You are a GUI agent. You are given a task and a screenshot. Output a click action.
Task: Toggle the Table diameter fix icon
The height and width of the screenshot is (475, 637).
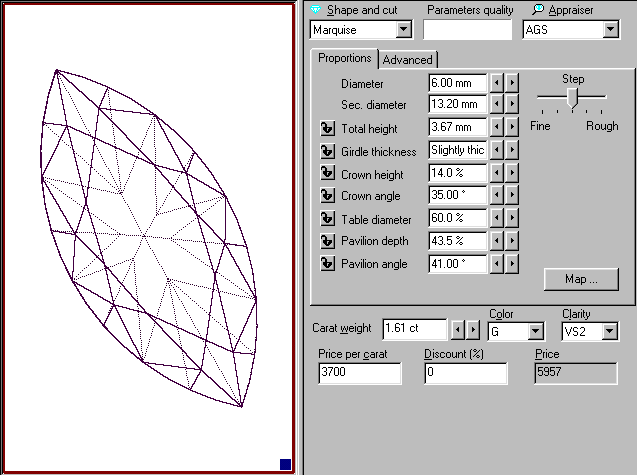tap(326, 218)
